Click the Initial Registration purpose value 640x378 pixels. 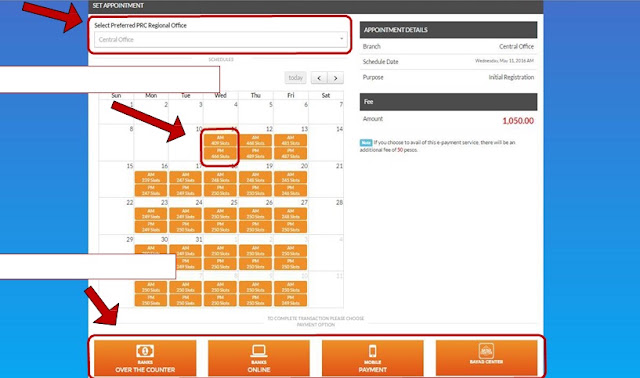511,77
